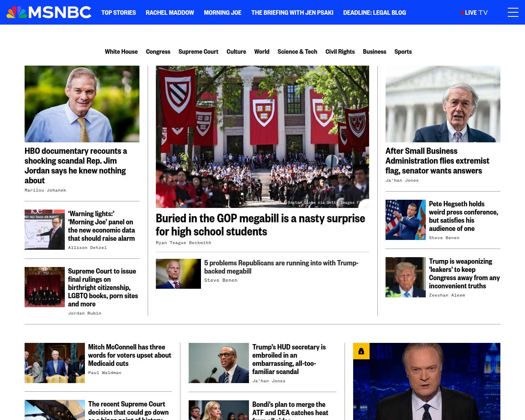Open Top Stories menu item
The height and width of the screenshot is (420, 525).
[119, 13]
